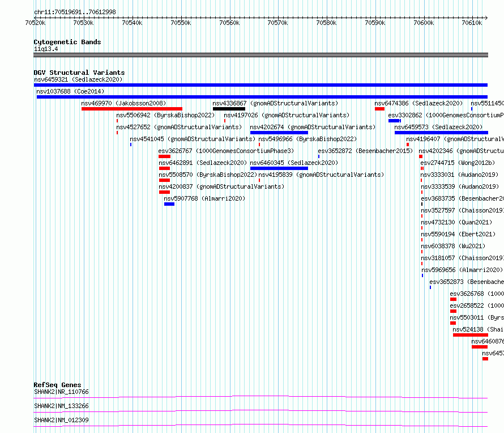The height and width of the screenshot is (433, 504).
Task: Open esv2658522 variant label
Action: click(477, 305)
